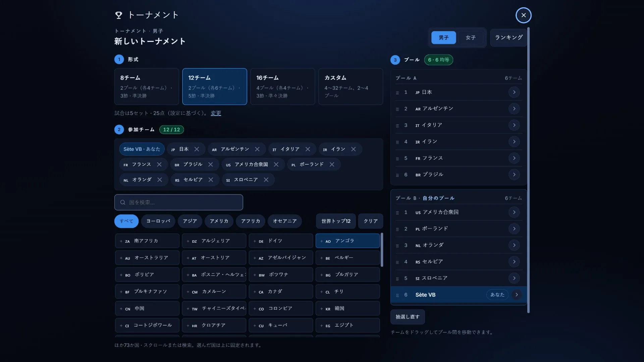Close the tournament dialog
This screenshot has height=362, width=644.
[x=523, y=15]
